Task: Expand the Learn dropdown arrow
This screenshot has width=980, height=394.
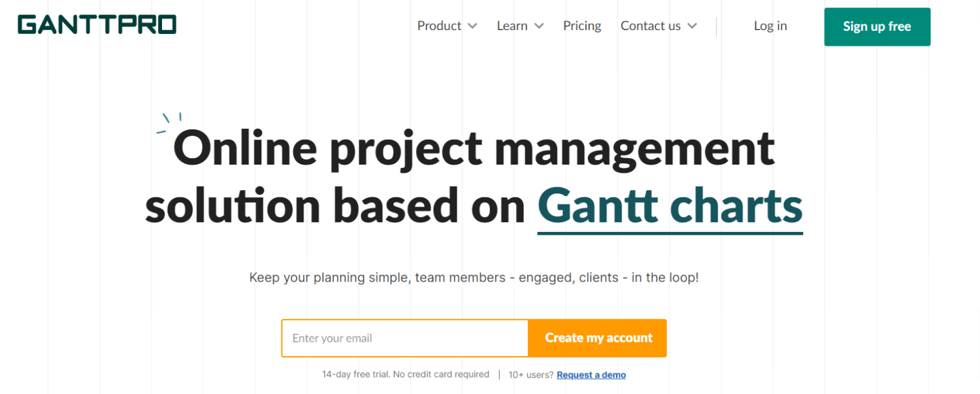Action: [x=540, y=26]
